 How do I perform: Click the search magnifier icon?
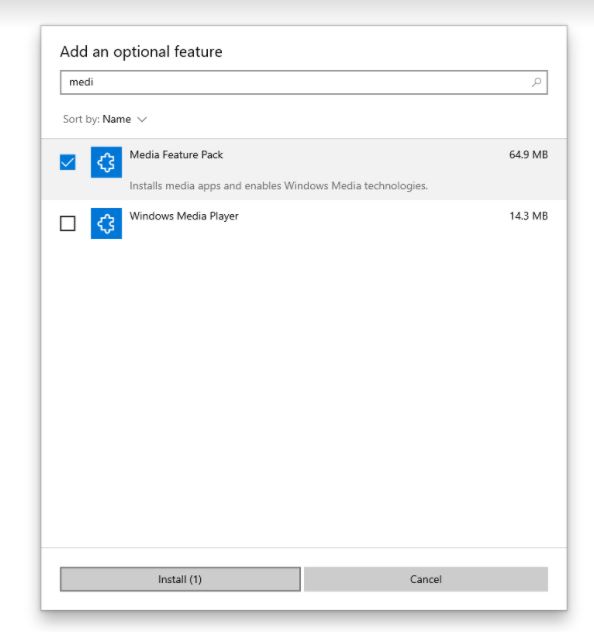[536, 82]
